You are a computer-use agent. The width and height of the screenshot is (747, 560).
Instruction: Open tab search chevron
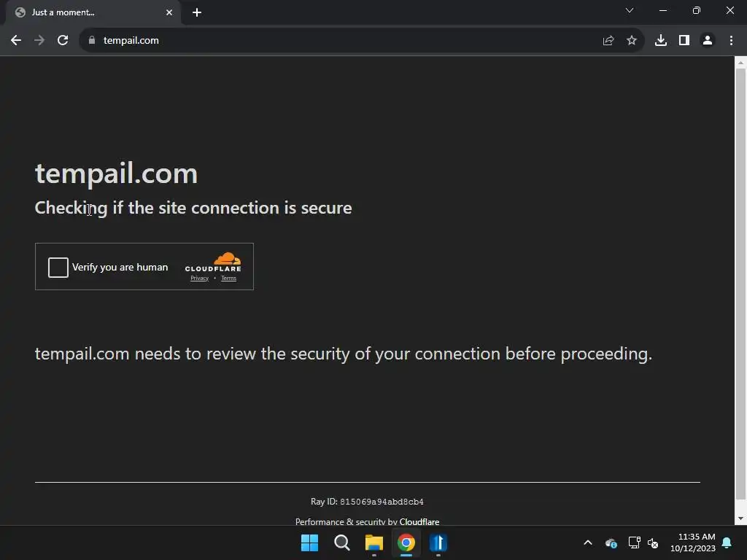(630, 10)
